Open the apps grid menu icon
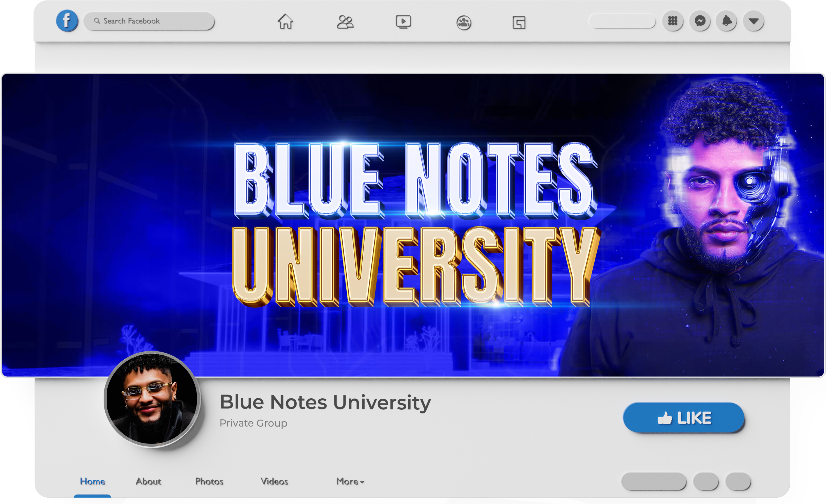 672,21
